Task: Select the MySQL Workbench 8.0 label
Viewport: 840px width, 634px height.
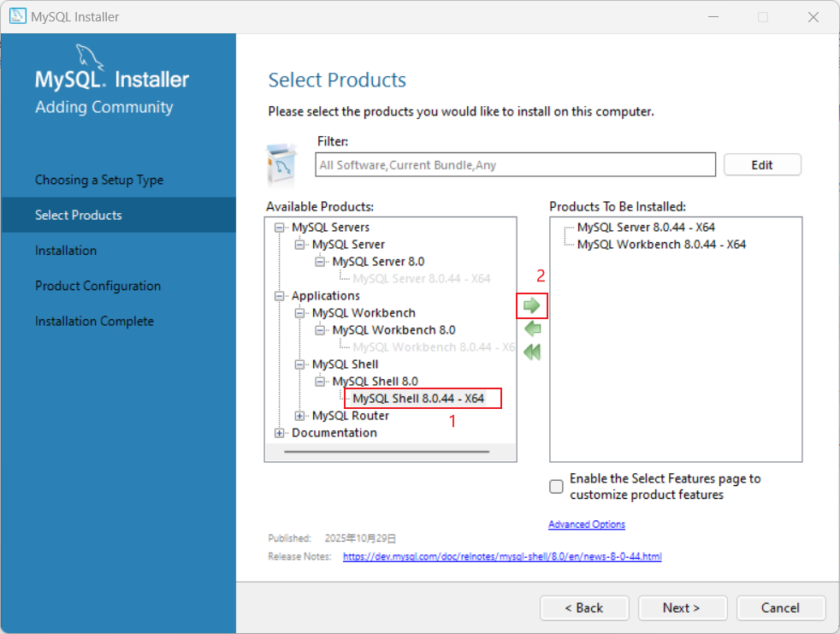Action: (394, 329)
